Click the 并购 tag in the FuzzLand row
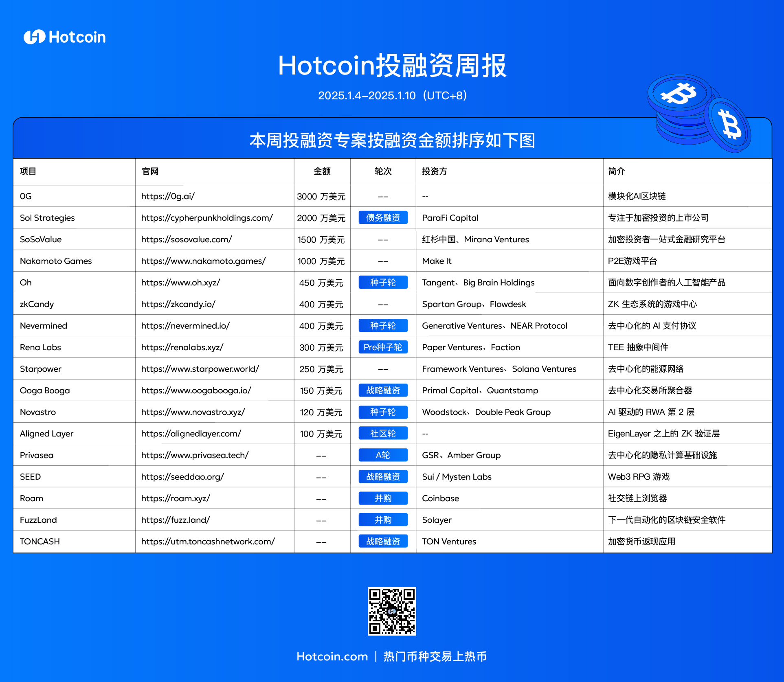This screenshot has height=682, width=784. coord(383,520)
